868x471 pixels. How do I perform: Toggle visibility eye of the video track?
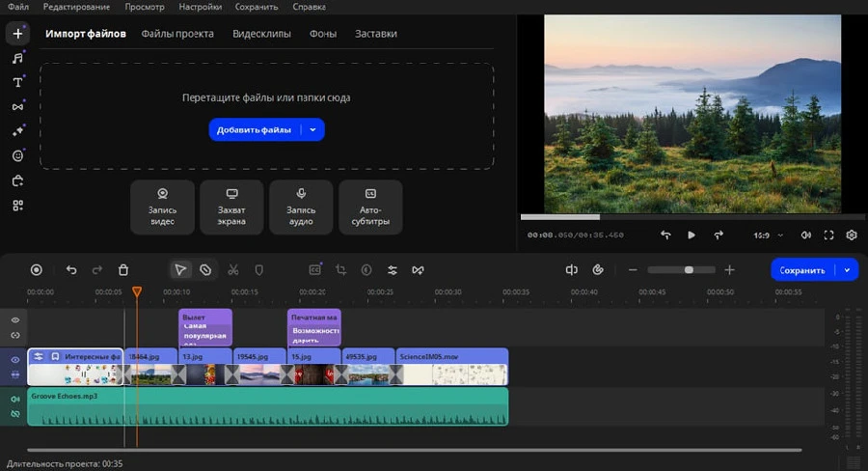coord(15,359)
